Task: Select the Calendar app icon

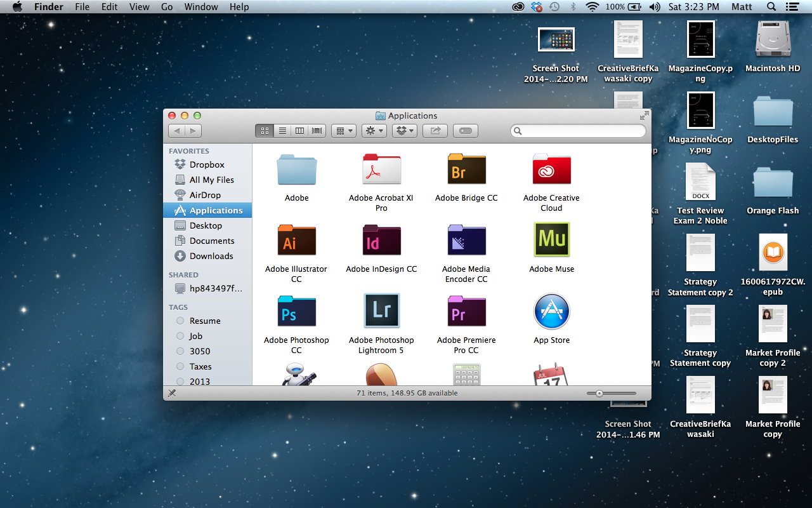Action: [x=551, y=374]
